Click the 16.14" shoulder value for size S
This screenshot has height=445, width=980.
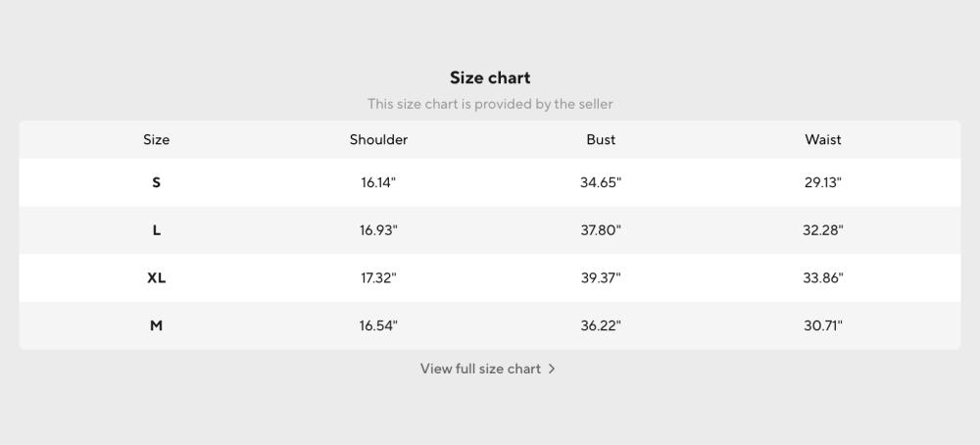click(378, 182)
